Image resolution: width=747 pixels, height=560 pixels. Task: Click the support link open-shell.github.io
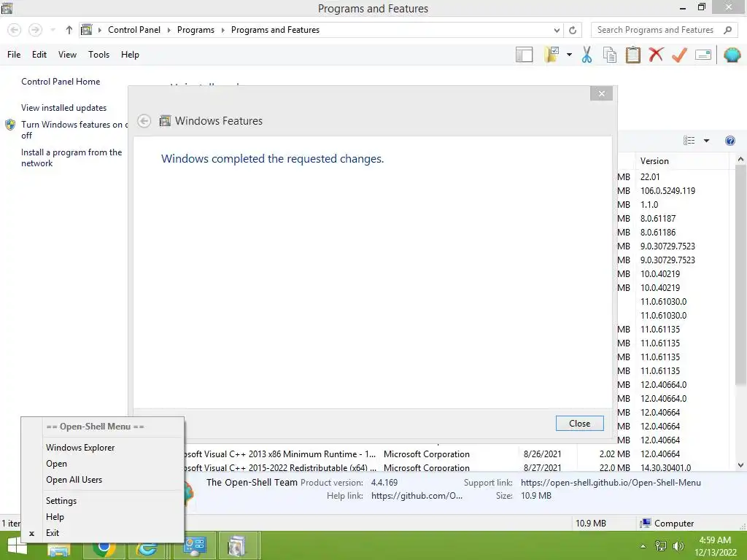(611, 483)
